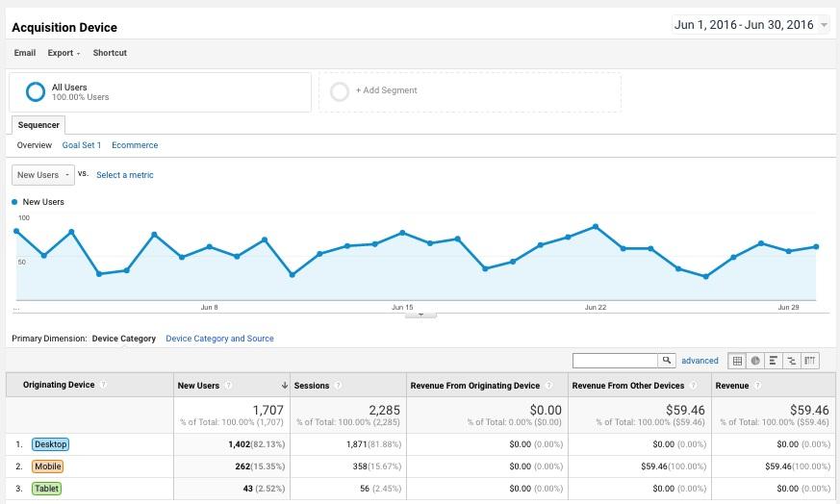Switch to the pie chart percentage view
This screenshot has width=840, height=504.
tap(755, 361)
